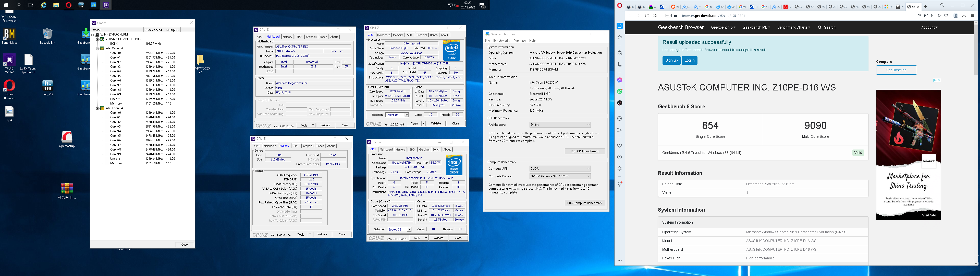Viewport: 980px width, 276px height.
Task: Open Opera downloads icon
Action: pos(964,16)
